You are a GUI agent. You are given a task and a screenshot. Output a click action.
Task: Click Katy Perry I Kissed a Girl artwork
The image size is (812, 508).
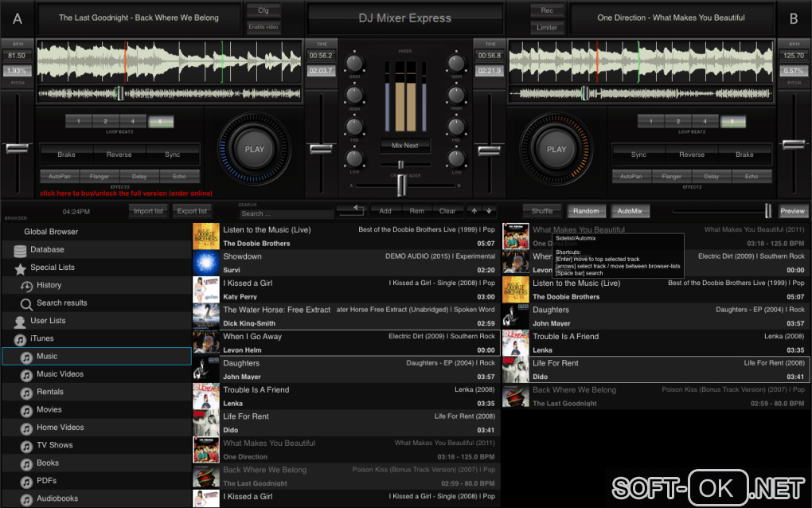(206, 290)
